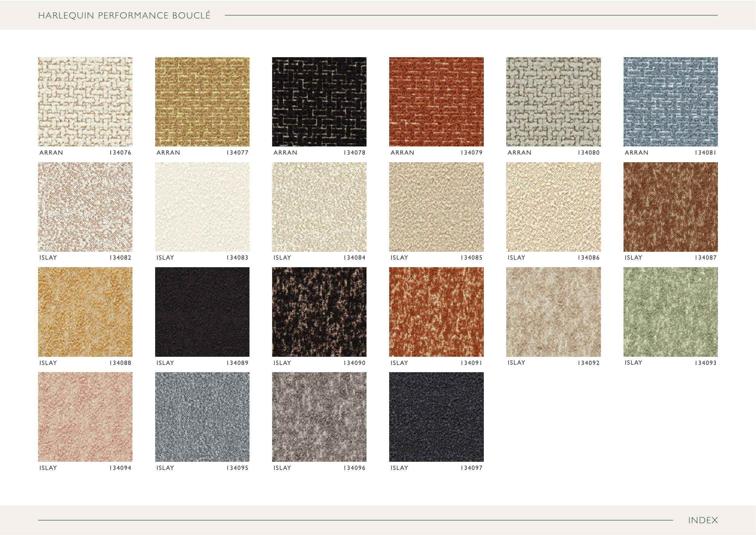Choose the brown Islay 134087 swatch

pos(670,207)
